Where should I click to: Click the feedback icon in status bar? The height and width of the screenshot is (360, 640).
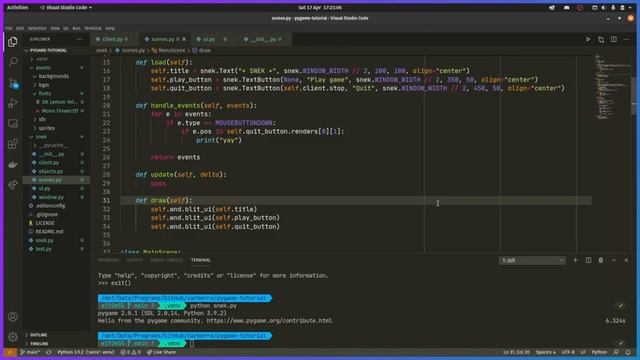pos(616,352)
